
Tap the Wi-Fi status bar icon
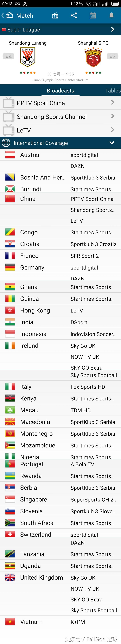pyautogui.click(x=88, y=4)
